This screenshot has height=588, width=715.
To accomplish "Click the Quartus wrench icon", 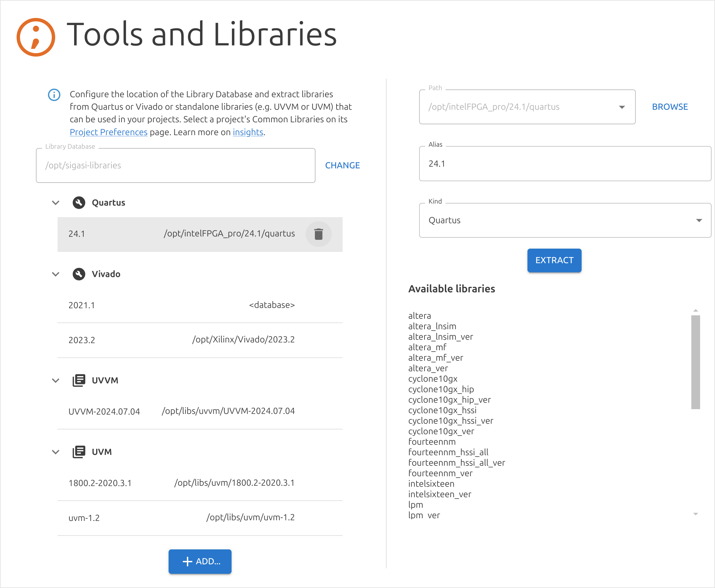I will [x=79, y=203].
